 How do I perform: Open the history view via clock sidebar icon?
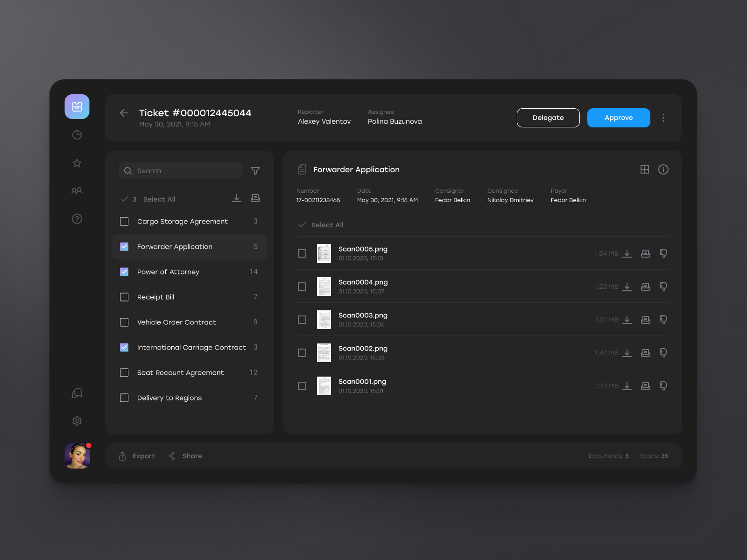[77, 134]
